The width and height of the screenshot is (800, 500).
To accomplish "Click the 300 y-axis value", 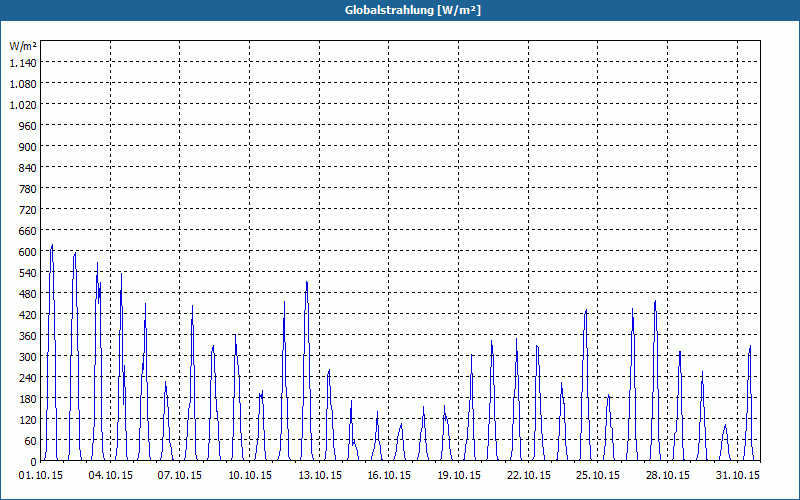I will (28, 357).
